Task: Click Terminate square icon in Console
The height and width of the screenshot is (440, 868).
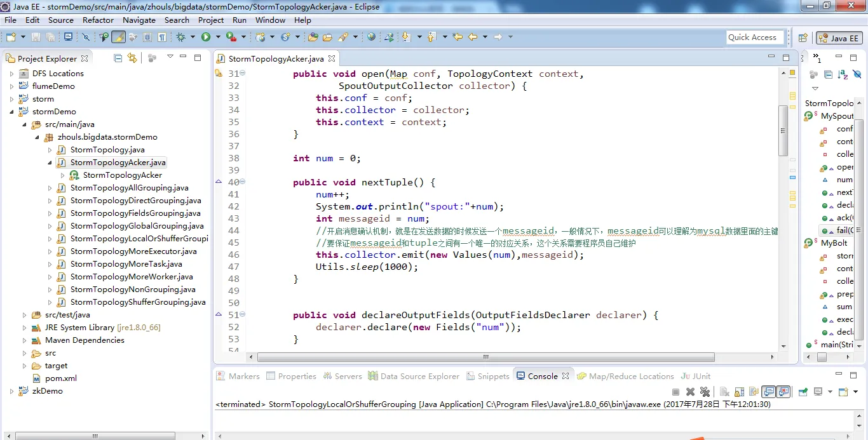Action: (x=675, y=392)
